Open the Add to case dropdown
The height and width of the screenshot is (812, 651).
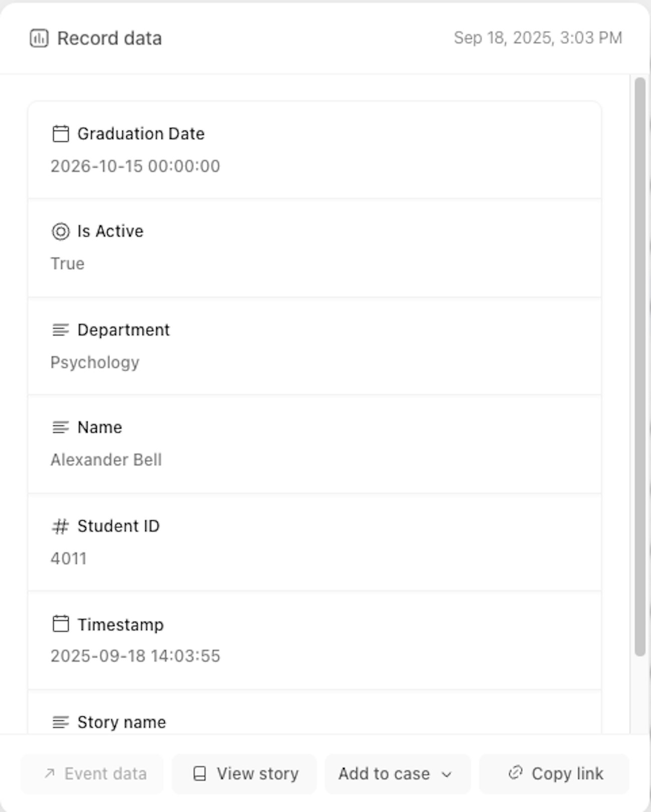(385, 774)
